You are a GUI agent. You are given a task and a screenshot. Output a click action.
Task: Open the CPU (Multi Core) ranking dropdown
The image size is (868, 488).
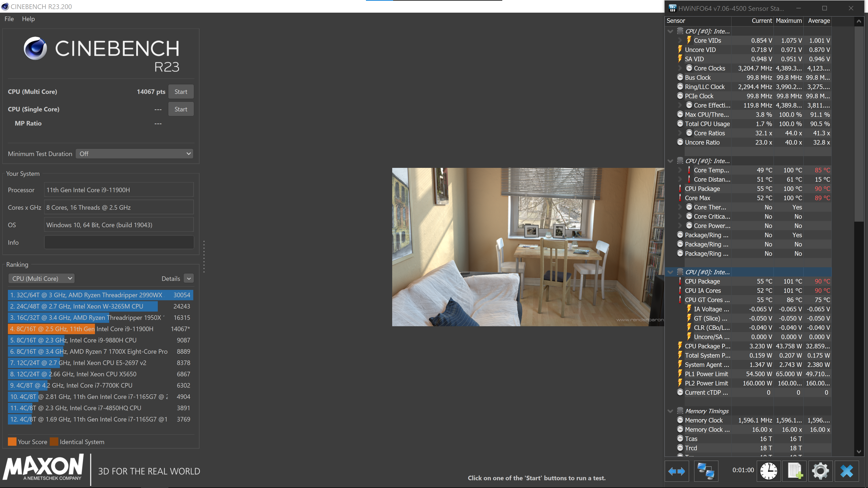(x=41, y=279)
